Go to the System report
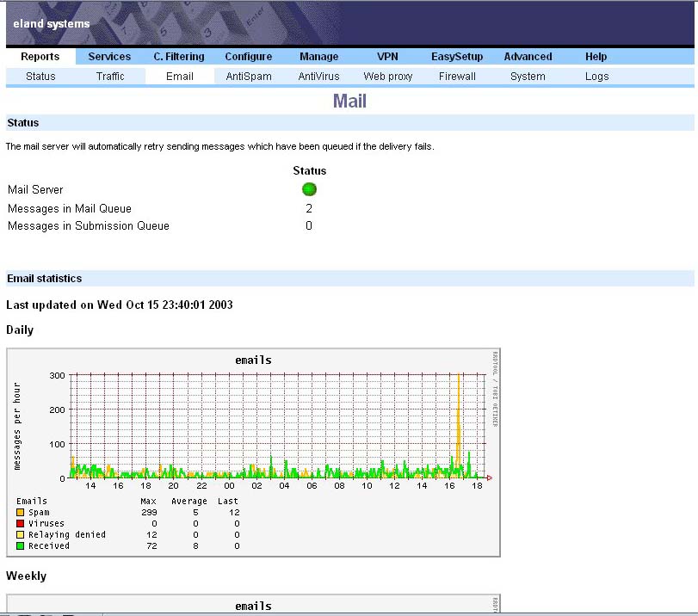 click(x=528, y=76)
